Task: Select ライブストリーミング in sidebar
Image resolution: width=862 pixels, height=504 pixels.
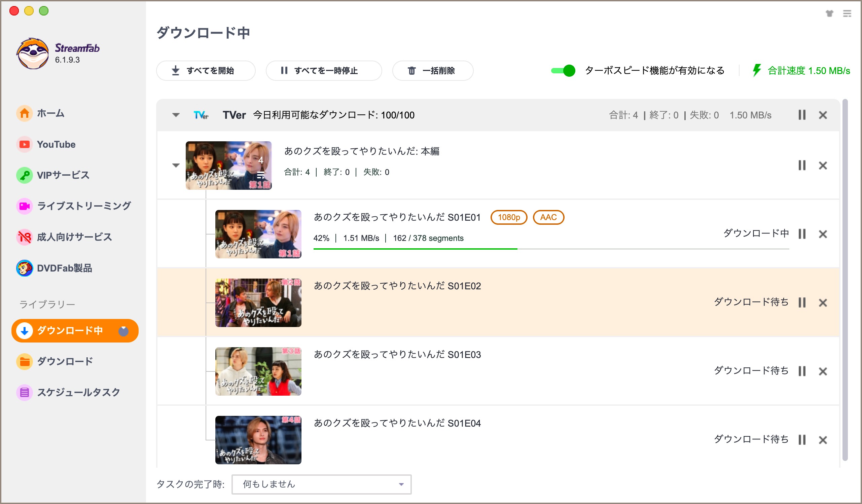Action: point(74,206)
